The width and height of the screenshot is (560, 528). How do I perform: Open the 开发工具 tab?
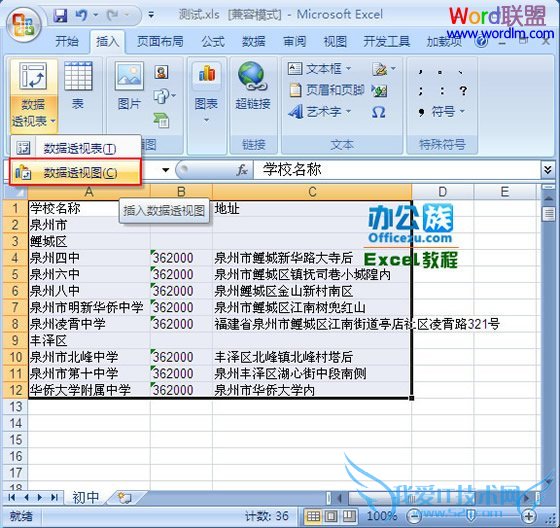click(386, 42)
